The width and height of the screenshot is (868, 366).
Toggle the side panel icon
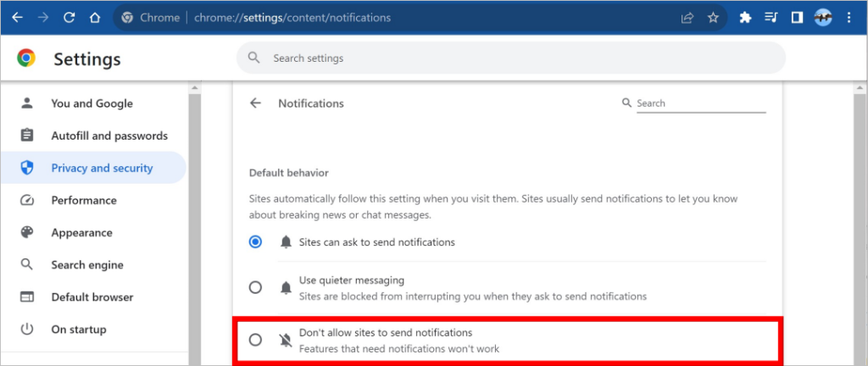(x=797, y=18)
